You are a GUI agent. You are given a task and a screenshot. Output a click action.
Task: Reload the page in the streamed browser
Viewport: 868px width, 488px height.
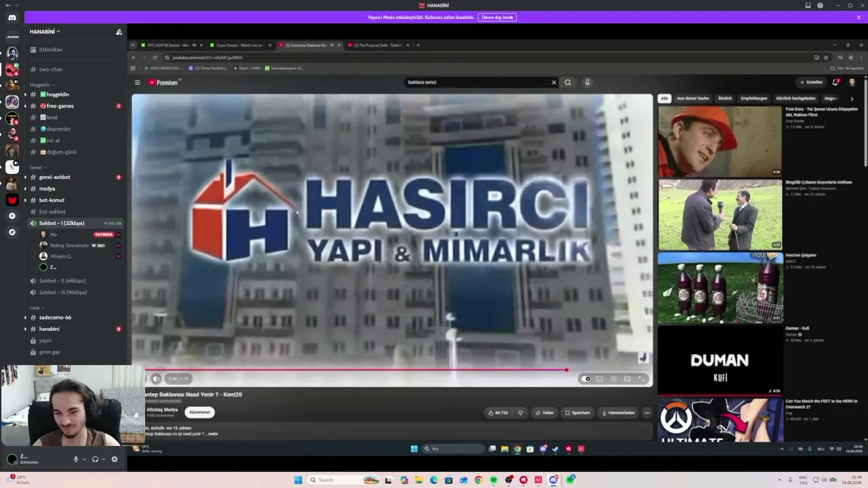click(x=155, y=58)
